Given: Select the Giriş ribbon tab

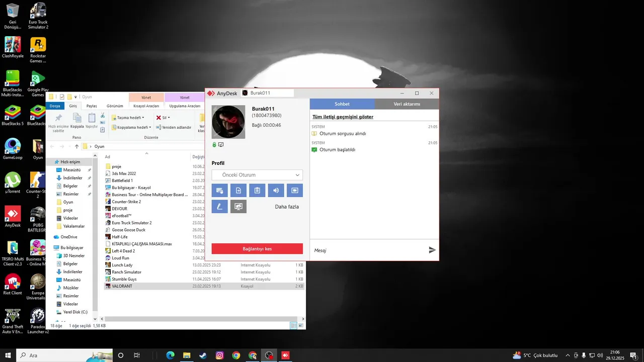Looking at the screenshot, I should click(73, 106).
